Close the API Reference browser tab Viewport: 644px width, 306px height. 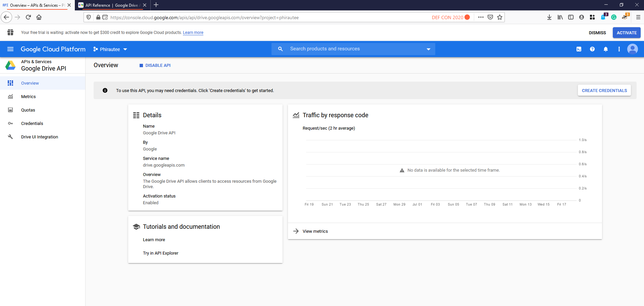tap(145, 5)
